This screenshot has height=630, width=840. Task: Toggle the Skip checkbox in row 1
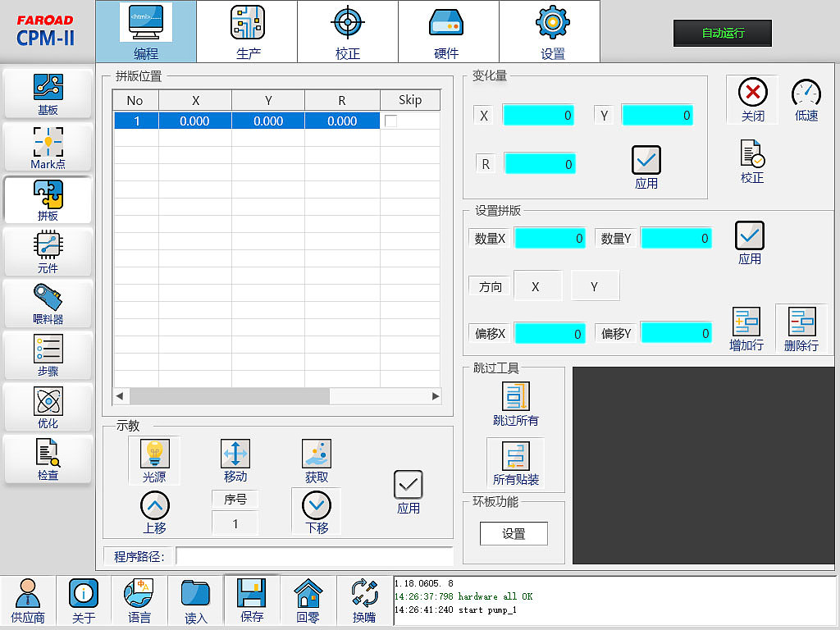coord(391,121)
